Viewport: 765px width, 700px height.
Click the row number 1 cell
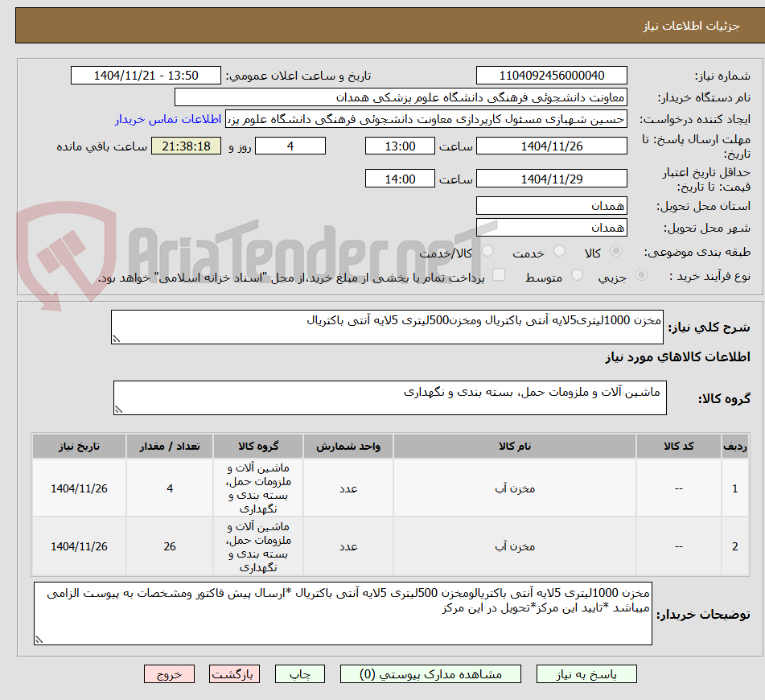734,488
